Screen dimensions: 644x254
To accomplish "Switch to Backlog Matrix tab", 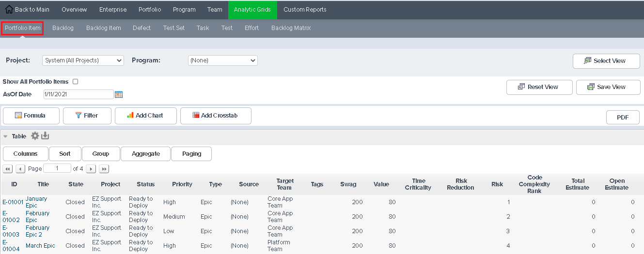I will click(291, 28).
